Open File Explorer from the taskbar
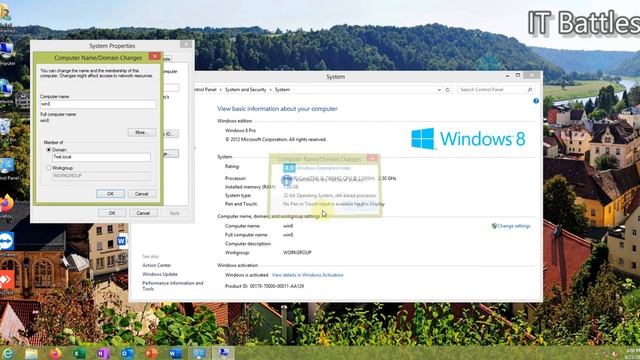 pyautogui.click(x=31, y=353)
